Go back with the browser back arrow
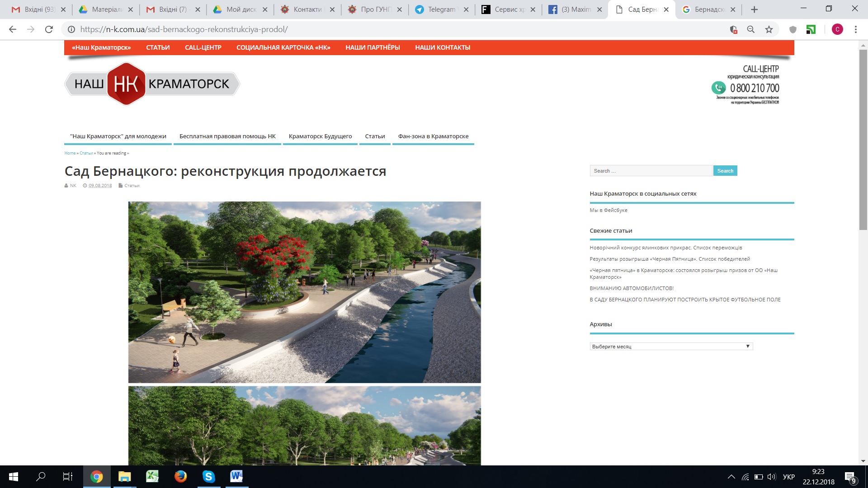The width and height of the screenshot is (868, 488). [x=13, y=29]
